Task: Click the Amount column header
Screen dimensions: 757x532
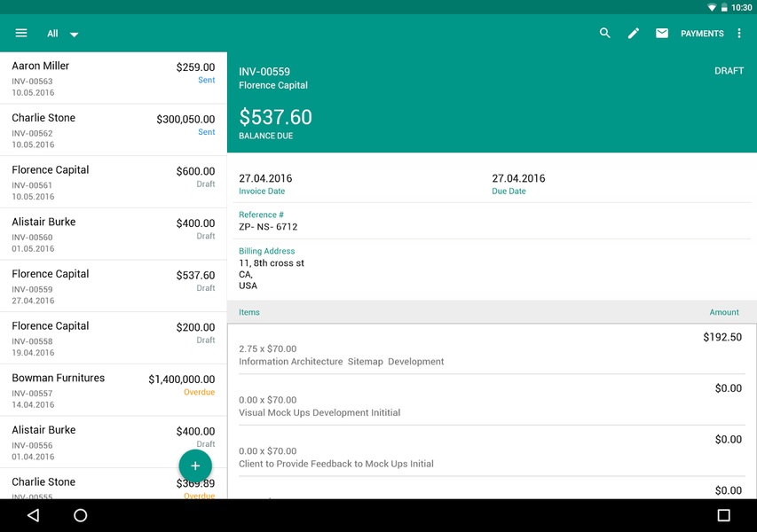Action: 723,312
